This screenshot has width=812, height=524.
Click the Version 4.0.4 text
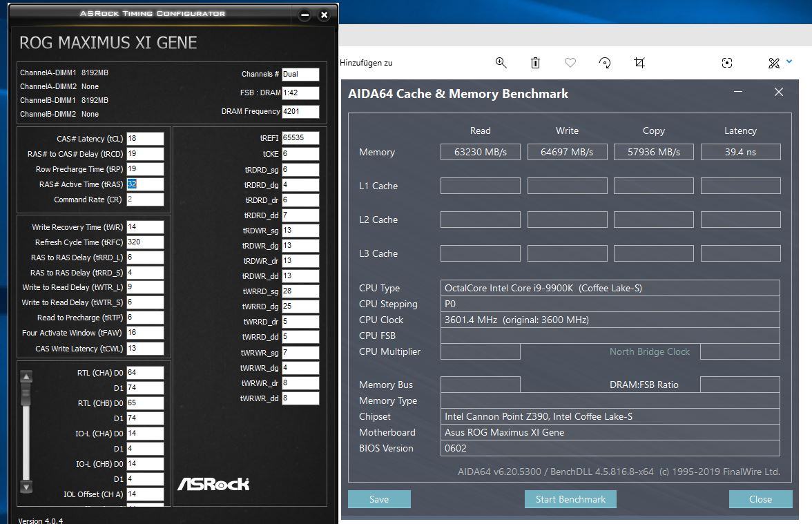point(40,521)
